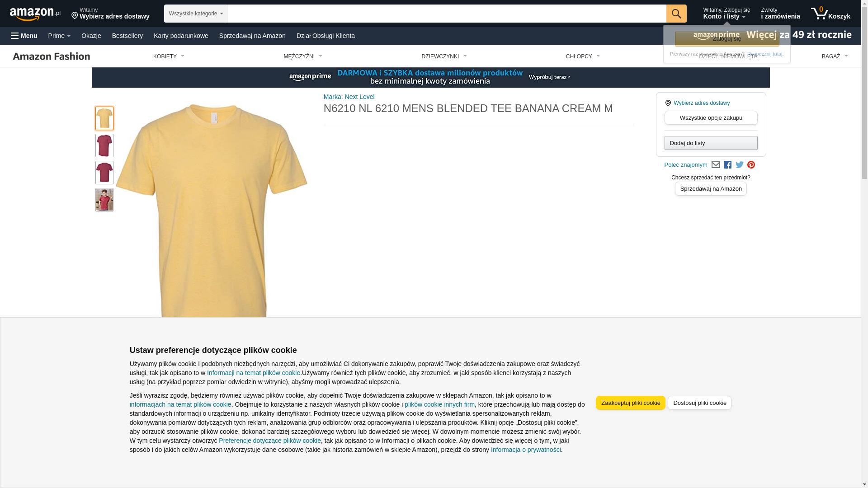Open Konto i listy account dropdown
The width and height of the screenshot is (868, 488).
726,14
